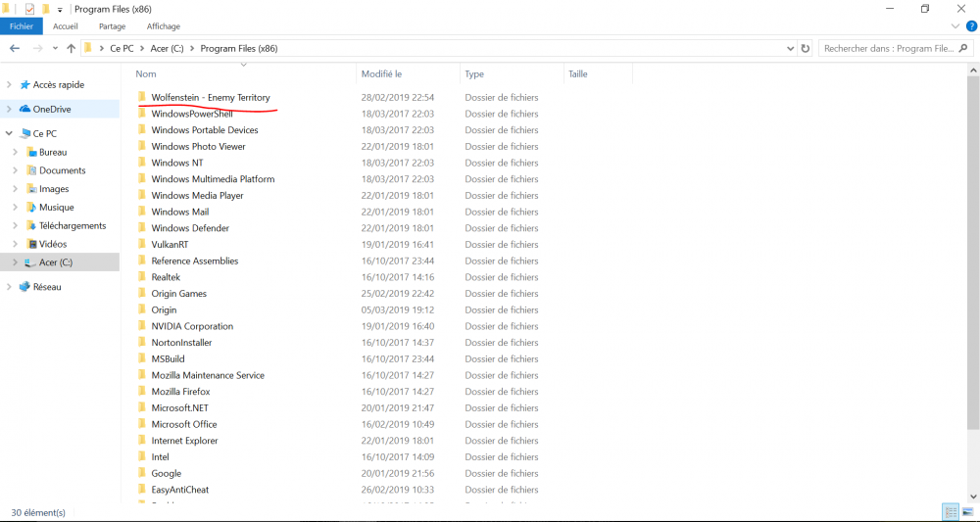The image size is (980, 522).
Task: Refresh the Program Files (x86) view
Action: [805, 48]
